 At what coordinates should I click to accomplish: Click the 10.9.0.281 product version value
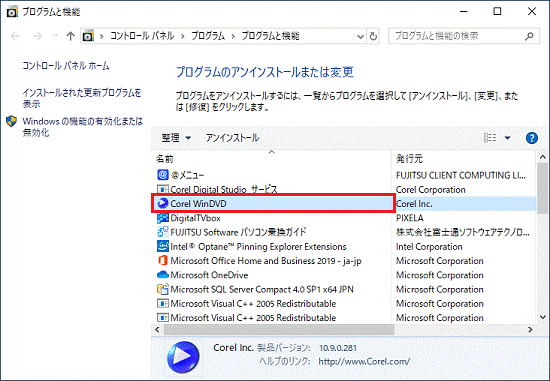point(338,348)
